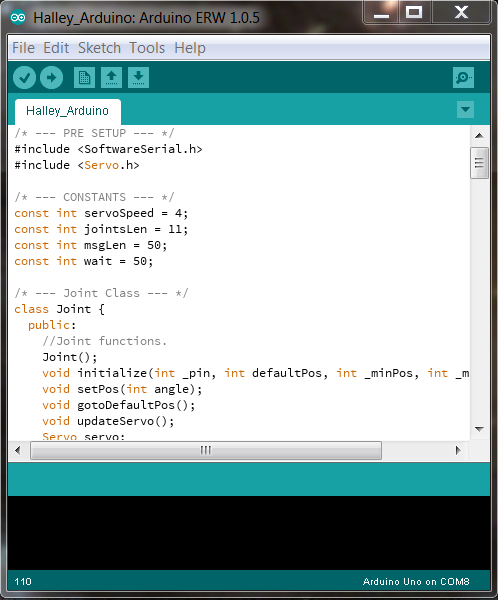Upload sketch with the arrow button
Image resolution: width=498 pixels, height=600 pixels.
(51, 78)
